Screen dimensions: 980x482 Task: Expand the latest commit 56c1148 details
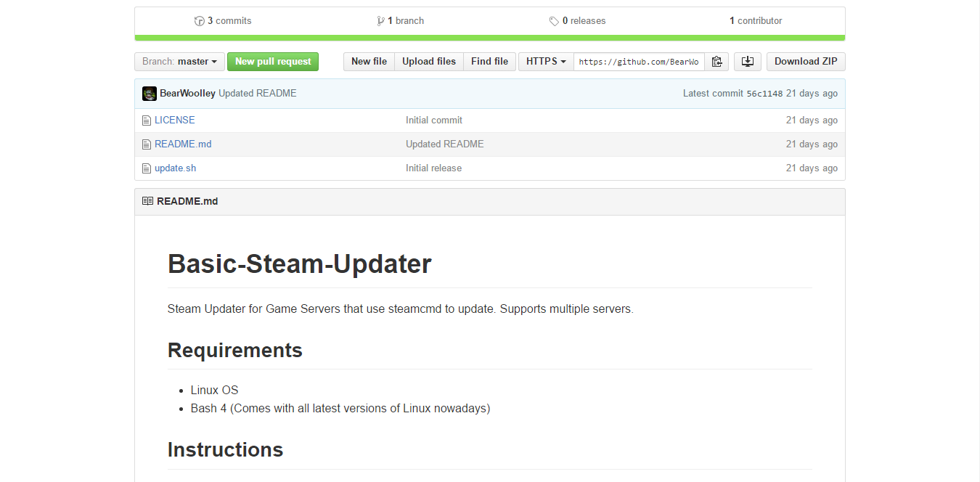pyautogui.click(x=763, y=93)
